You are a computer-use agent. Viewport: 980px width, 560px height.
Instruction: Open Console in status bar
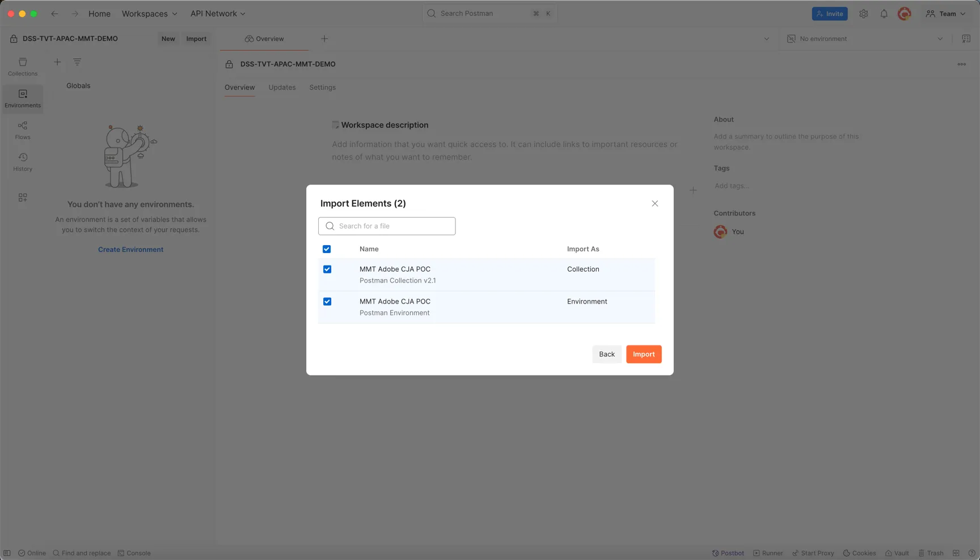[134, 553]
